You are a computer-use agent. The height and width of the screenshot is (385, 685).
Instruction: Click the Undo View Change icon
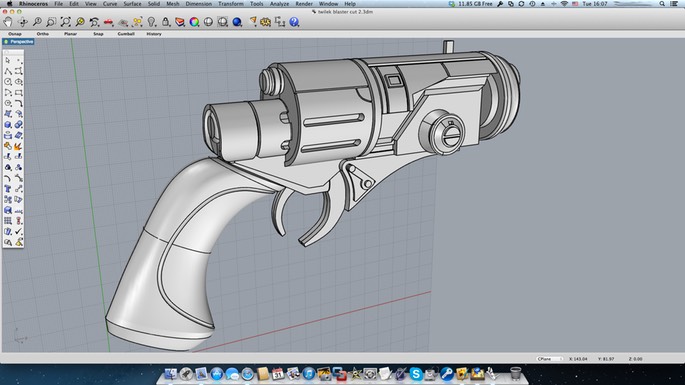coord(94,22)
